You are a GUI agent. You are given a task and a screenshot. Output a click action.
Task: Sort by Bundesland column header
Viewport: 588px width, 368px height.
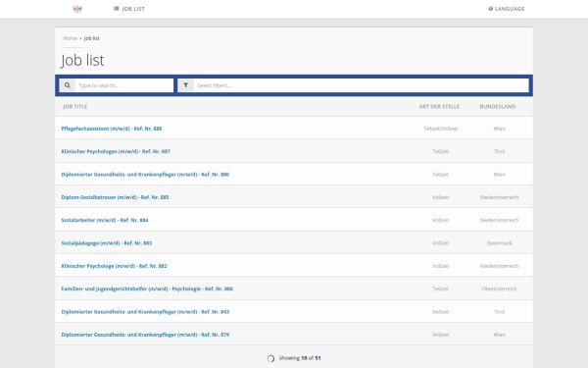coord(498,107)
